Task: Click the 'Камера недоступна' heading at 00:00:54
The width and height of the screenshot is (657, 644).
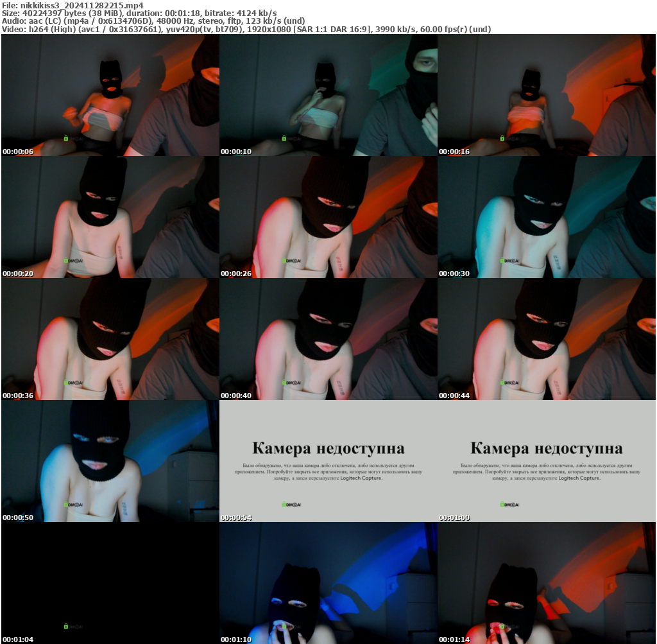Action: (x=328, y=448)
